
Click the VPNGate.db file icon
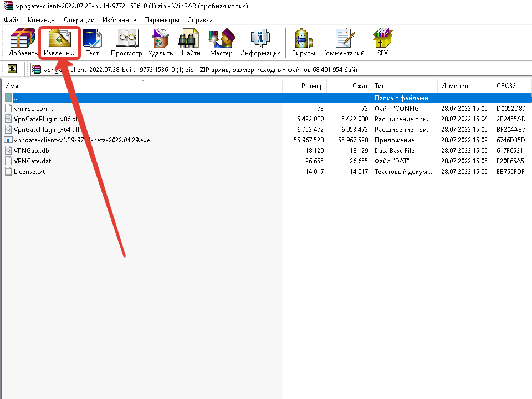point(8,150)
